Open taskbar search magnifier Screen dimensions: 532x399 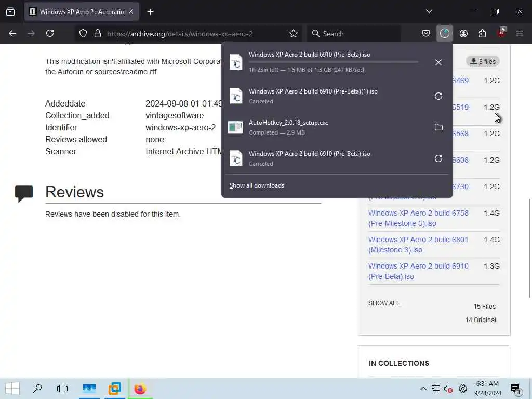click(x=37, y=389)
